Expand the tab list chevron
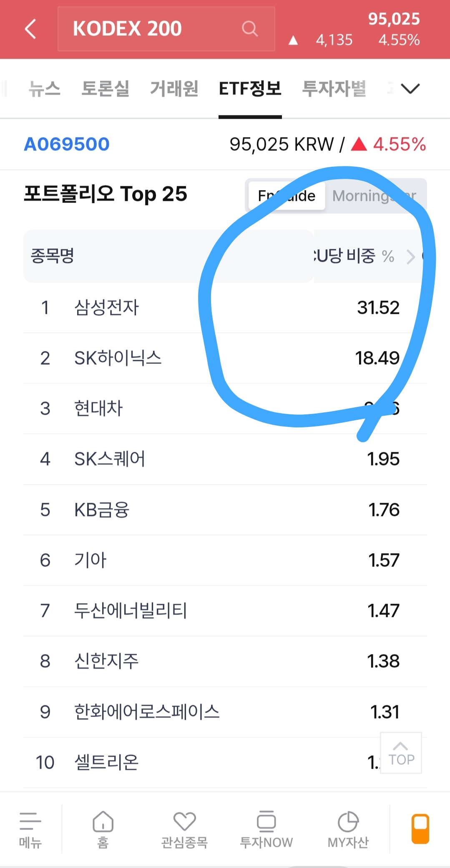450x868 pixels. (x=410, y=88)
